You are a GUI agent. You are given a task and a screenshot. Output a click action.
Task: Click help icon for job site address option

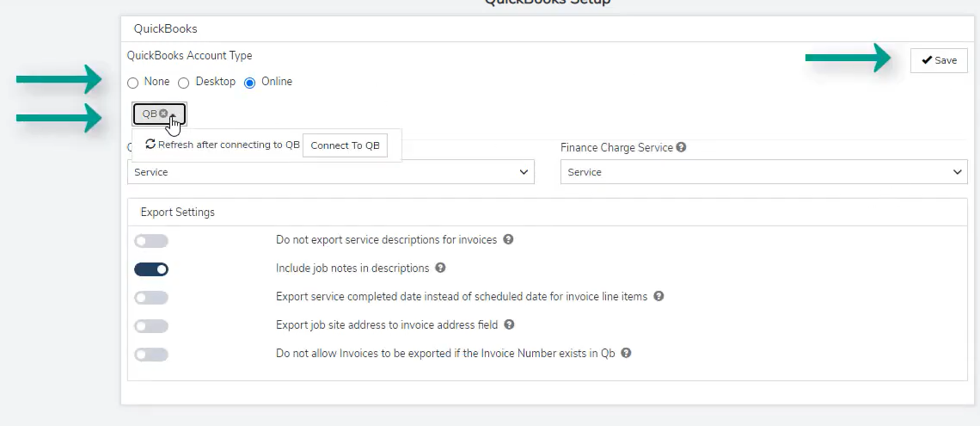point(509,325)
